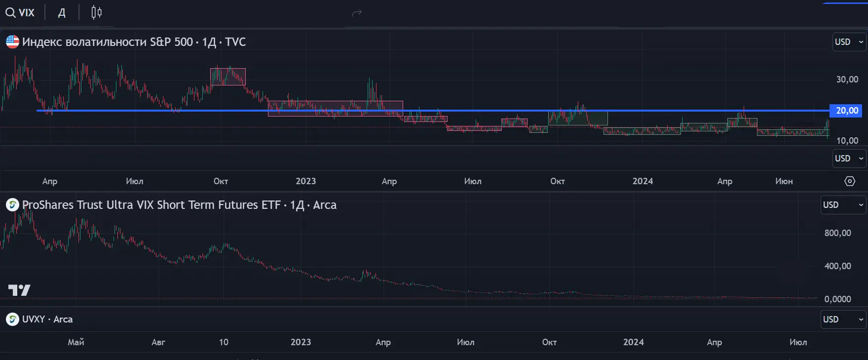Click the ProShares Trust logo icon
The width and height of the screenshot is (868, 360).
tap(12, 204)
